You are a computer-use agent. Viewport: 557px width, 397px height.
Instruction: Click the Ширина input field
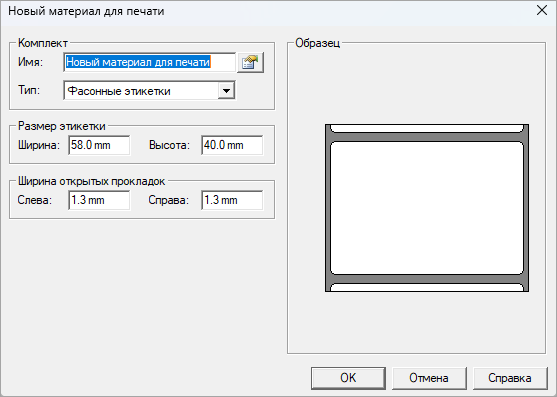pyautogui.click(x=99, y=145)
